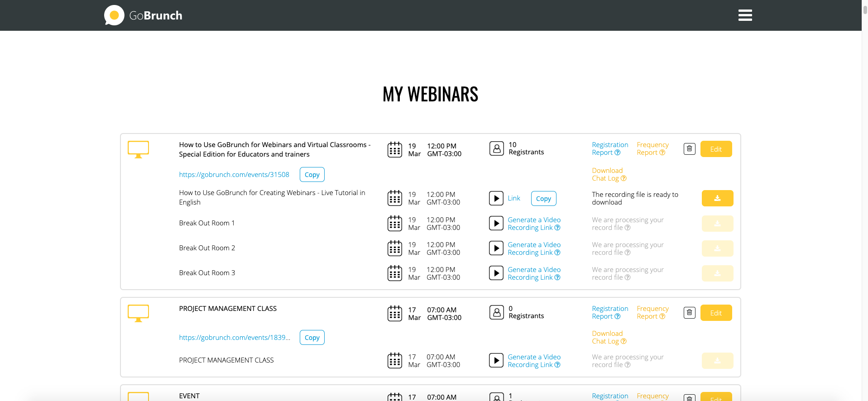Click the faded download button for Break Out Room 2
This screenshot has height=401, width=868.
(x=717, y=248)
